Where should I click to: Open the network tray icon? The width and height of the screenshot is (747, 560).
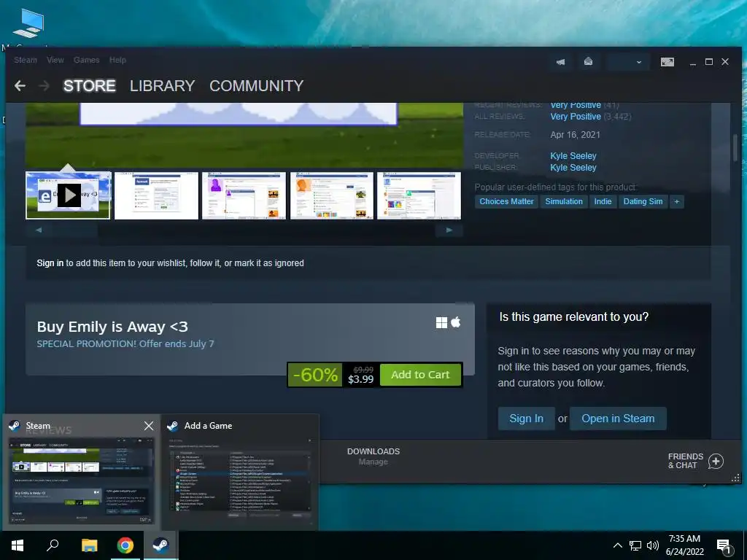(635, 545)
